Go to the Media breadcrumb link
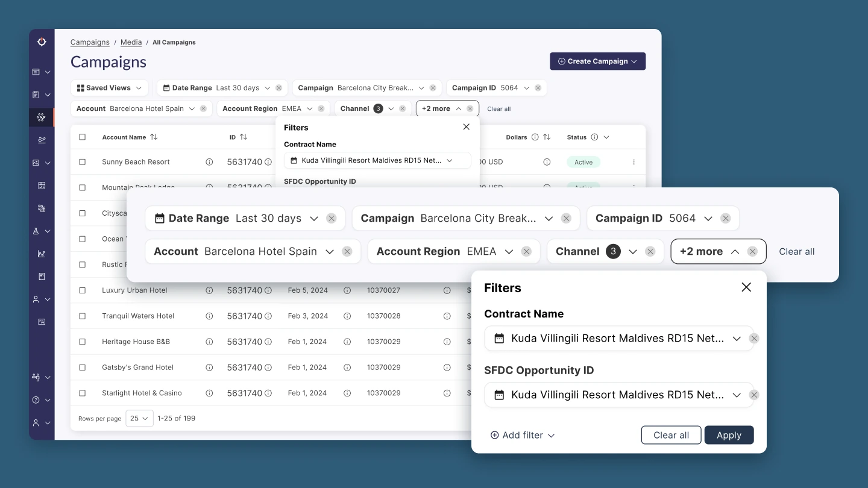The height and width of the screenshot is (488, 868). [x=131, y=42]
